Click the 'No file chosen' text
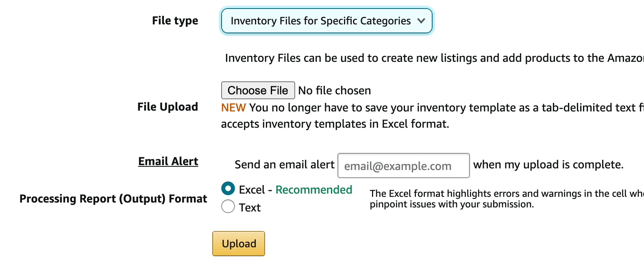 click(335, 91)
